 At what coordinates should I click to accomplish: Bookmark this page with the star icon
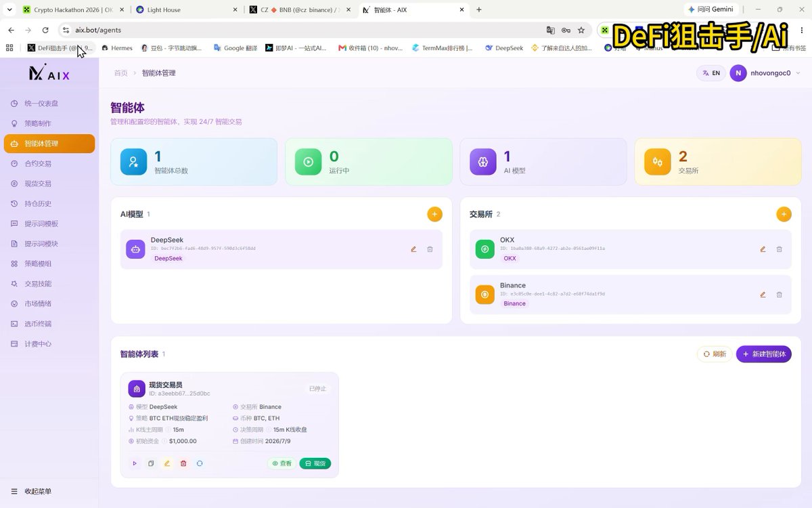pyautogui.click(x=581, y=30)
